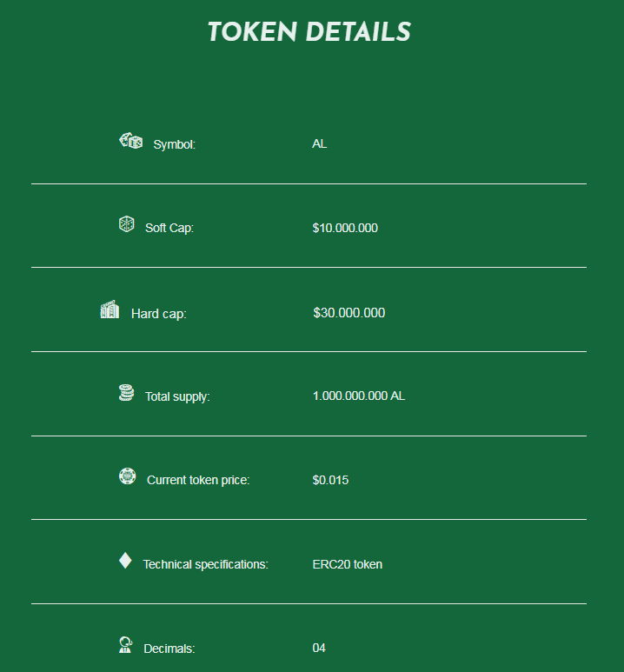The height and width of the screenshot is (672, 624).
Task: Click the $30.000.000 hard cap amount
Action: 349,313
